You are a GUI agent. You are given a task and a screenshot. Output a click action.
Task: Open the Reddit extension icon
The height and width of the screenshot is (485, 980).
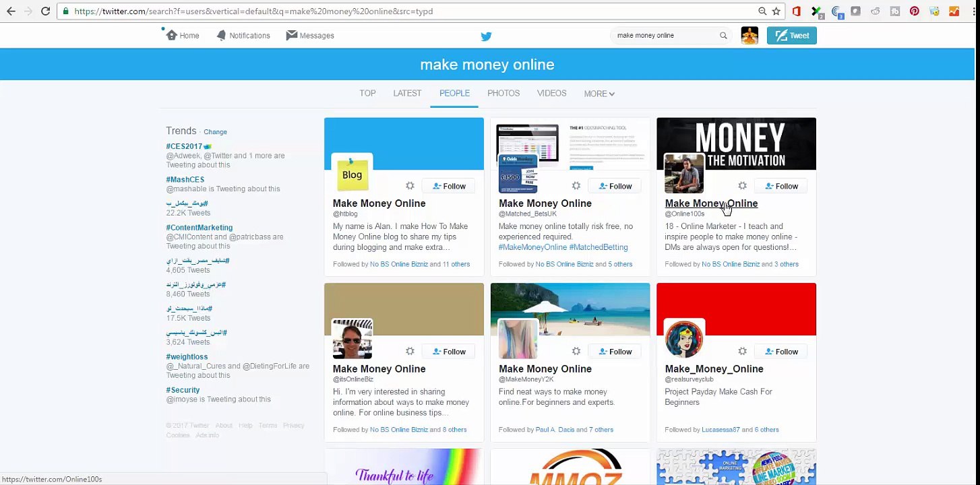875,11
